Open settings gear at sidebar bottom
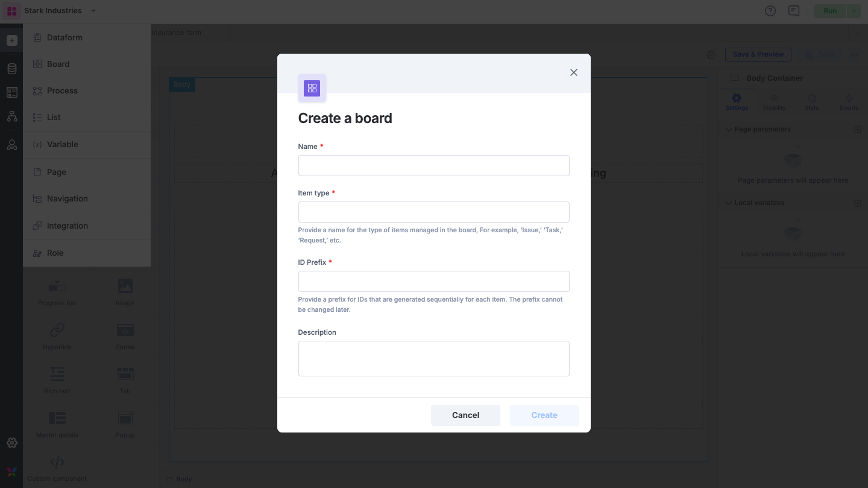This screenshot has height=488, width=868. [12, 443]
